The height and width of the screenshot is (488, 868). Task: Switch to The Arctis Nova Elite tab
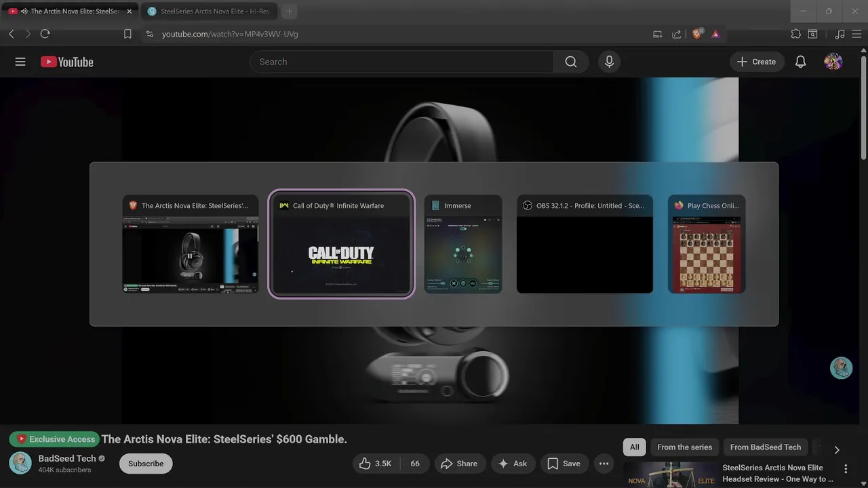69,12
